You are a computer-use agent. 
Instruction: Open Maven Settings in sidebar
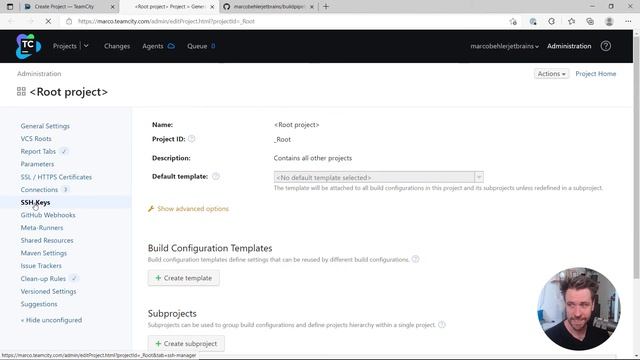click(44, 253)
